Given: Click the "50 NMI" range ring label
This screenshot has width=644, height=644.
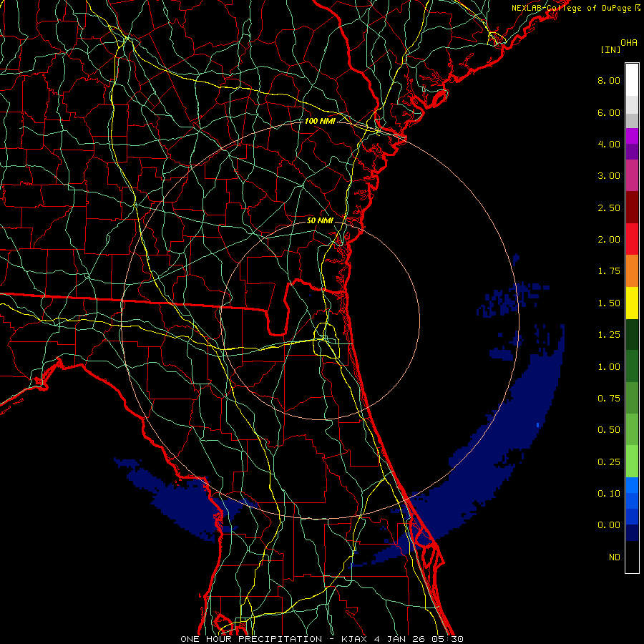Looking at the screenshot, I should (x=320, y=220).
